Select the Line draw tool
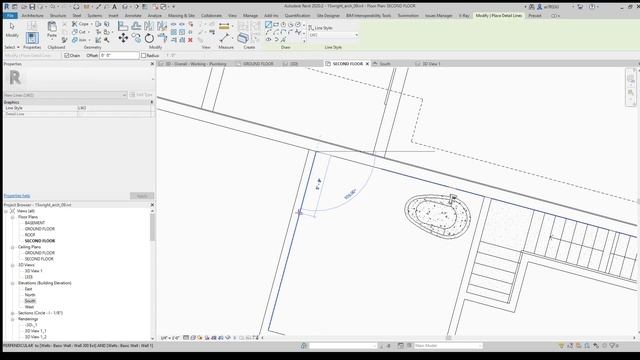 [x=268, y=24]
